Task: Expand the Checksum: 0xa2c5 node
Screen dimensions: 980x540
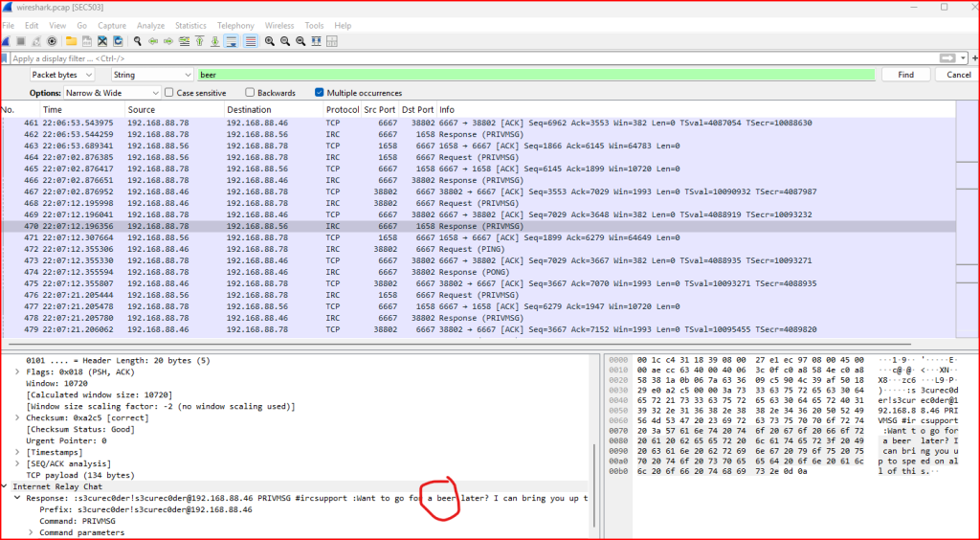Action: pos(17,417)
